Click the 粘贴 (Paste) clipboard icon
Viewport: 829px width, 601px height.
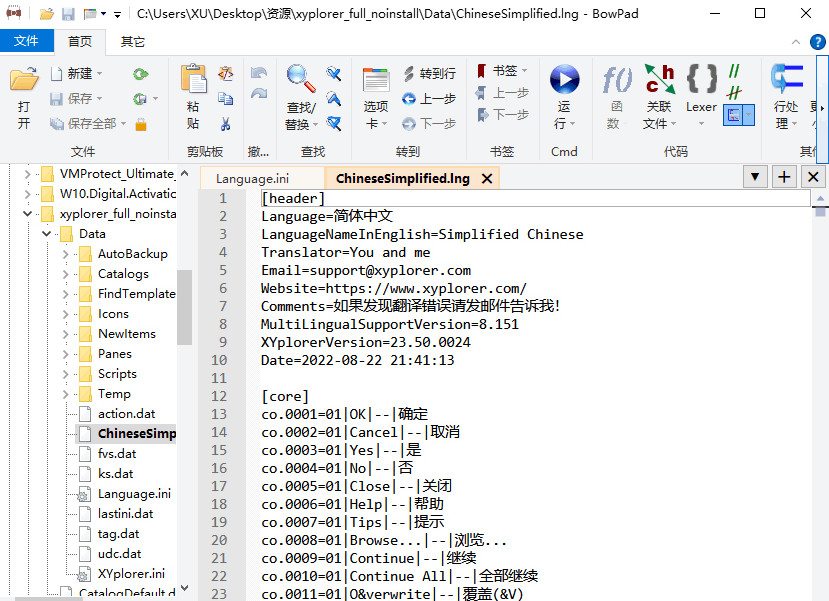point(193,82)
